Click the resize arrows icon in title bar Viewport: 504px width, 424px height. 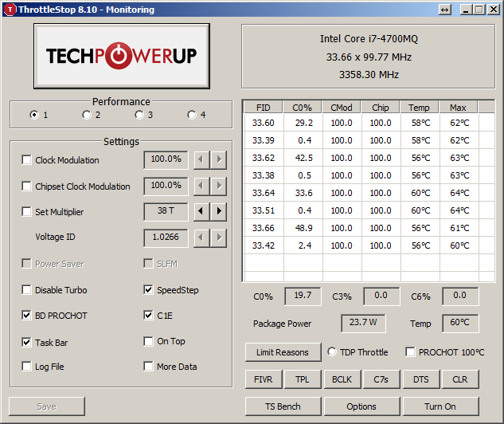[444, 10]
